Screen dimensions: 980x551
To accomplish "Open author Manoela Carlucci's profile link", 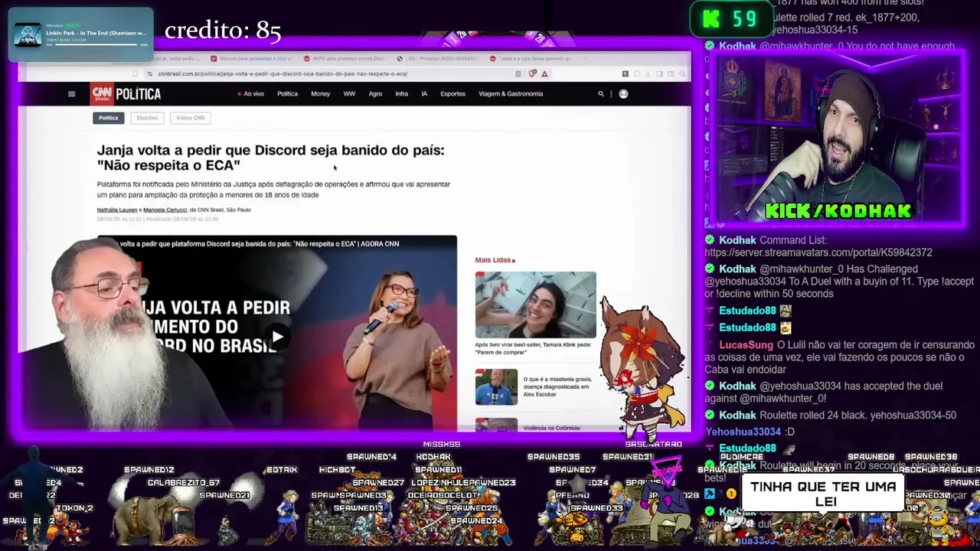I will (x=165, y=210).
